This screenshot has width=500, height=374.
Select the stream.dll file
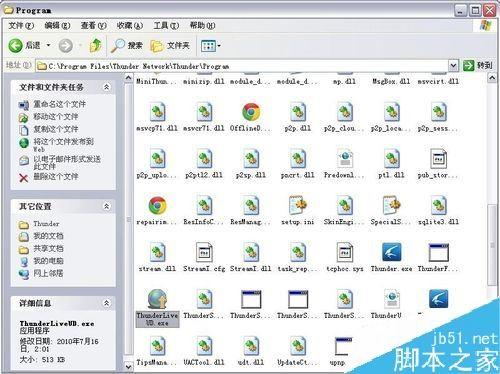157,258
